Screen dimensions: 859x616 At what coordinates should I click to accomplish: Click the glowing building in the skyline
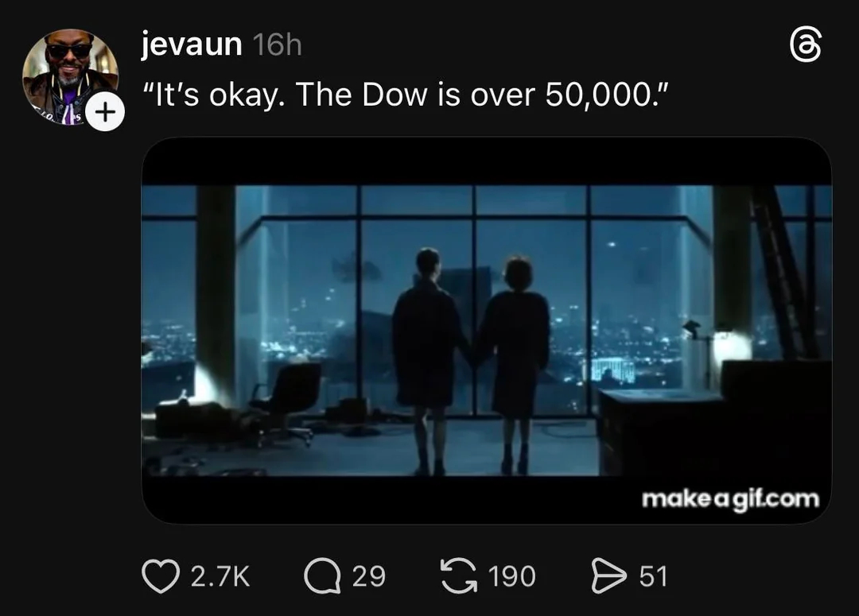click(612, 370)
